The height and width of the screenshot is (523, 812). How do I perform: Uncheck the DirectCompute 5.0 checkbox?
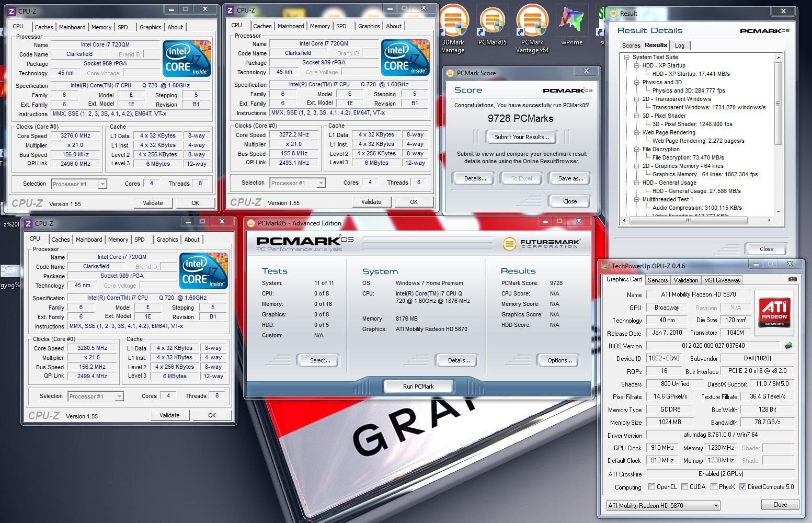742,487
